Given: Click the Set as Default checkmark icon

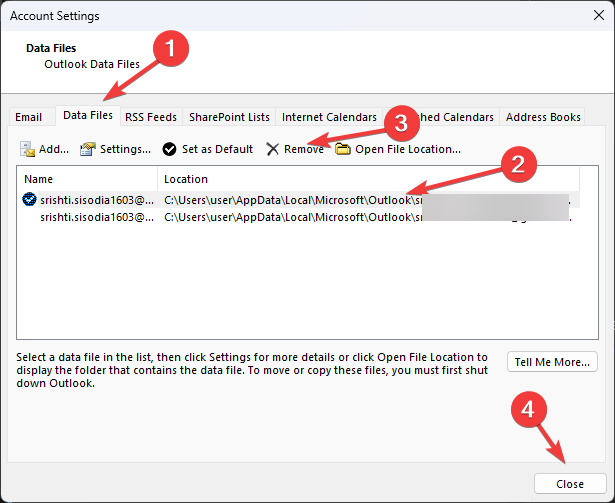Looking at the screenshot, I should pos(169,149).
